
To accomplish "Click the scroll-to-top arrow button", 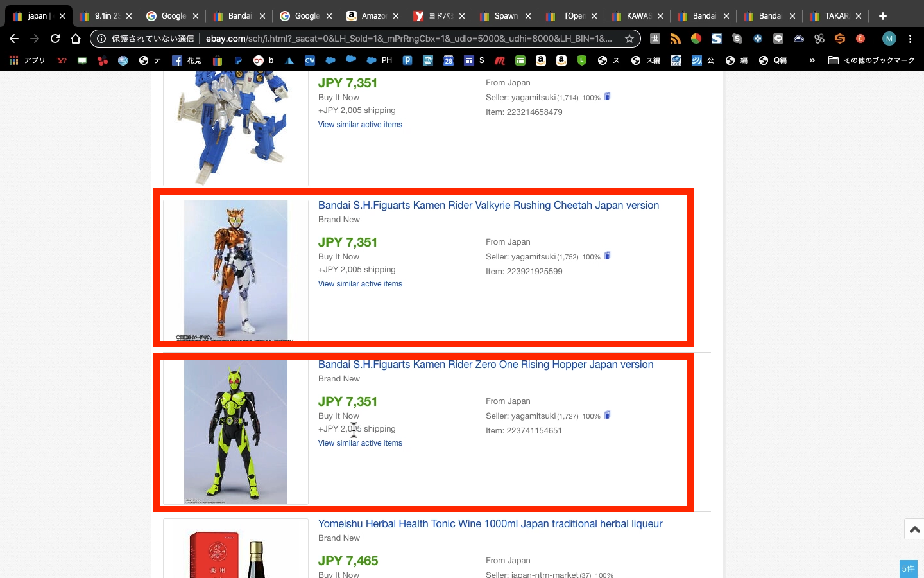I will [x=914, y=529].
